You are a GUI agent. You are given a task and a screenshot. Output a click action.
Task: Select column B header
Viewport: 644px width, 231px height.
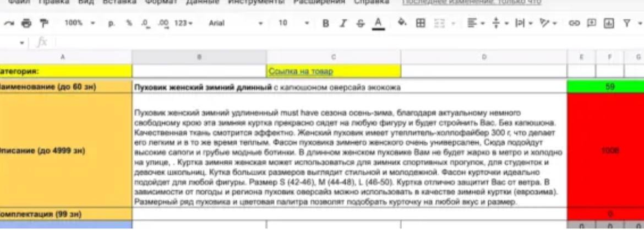tap(199, 57)
